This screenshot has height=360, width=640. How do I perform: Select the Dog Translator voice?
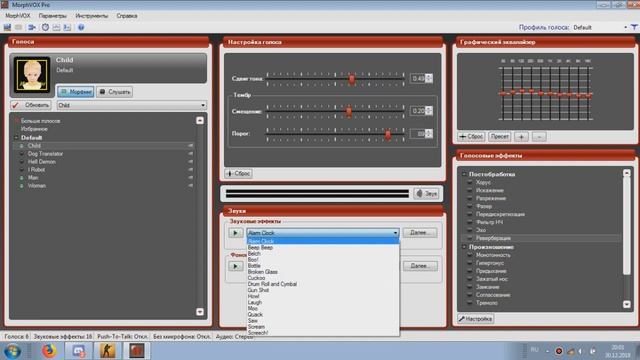[45, 154]
